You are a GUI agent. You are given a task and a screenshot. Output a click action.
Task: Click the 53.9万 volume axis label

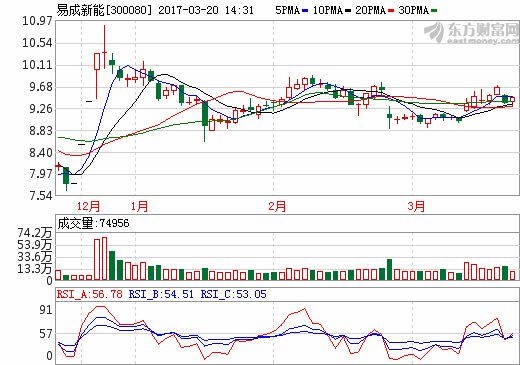click(x=35, y=245)
